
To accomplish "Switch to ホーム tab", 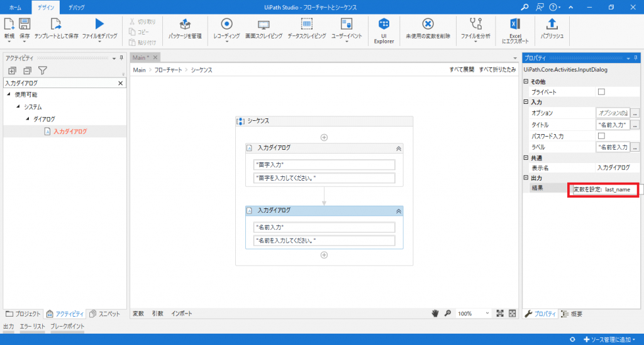I will 15,8.
